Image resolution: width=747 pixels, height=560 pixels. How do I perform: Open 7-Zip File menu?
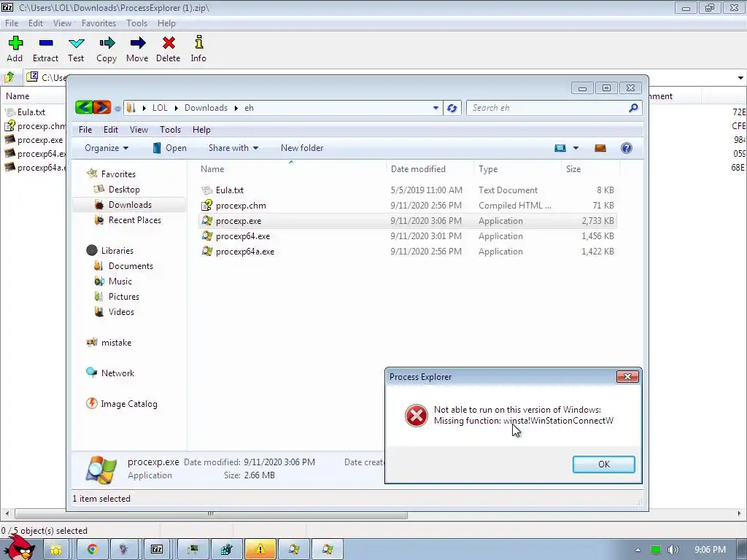12,23
